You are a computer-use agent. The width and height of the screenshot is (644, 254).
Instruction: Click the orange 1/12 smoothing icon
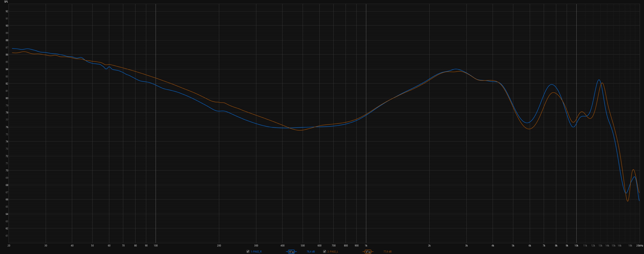tap(368, 252)
